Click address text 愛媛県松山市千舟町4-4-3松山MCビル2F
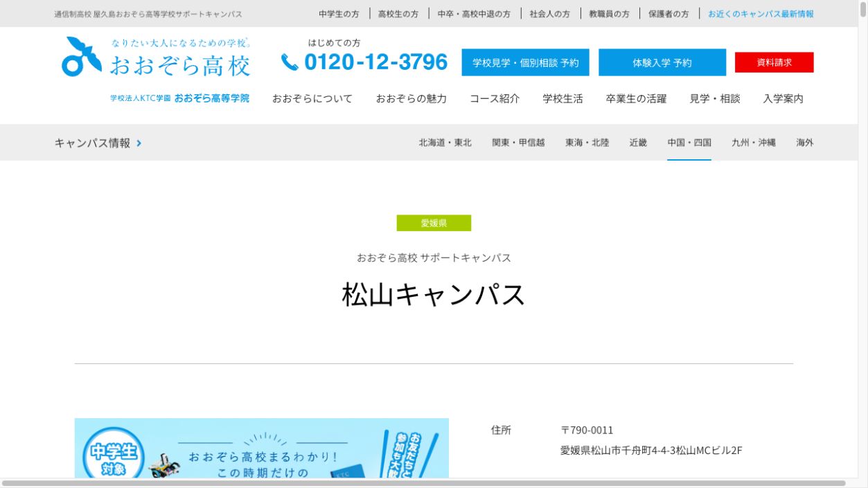This screenshot has width=868, height=488. click(651, 451)
